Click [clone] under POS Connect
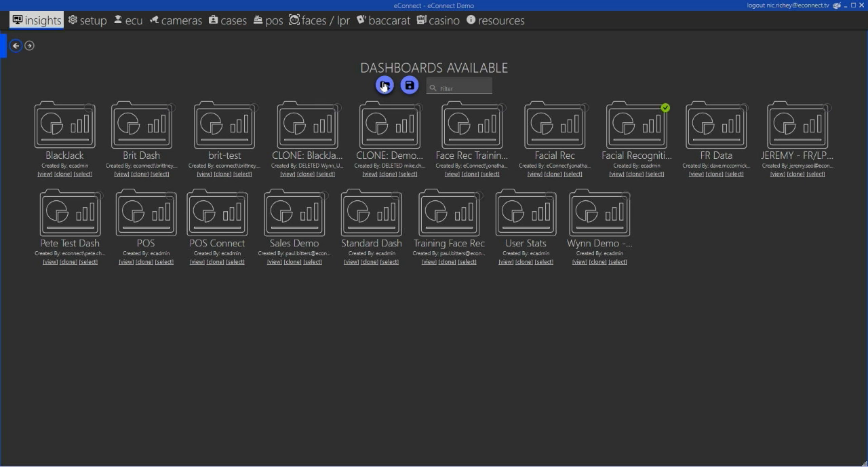Image resolution: width=868 pixels, height=467 pixels. click(x=216, y=262)
